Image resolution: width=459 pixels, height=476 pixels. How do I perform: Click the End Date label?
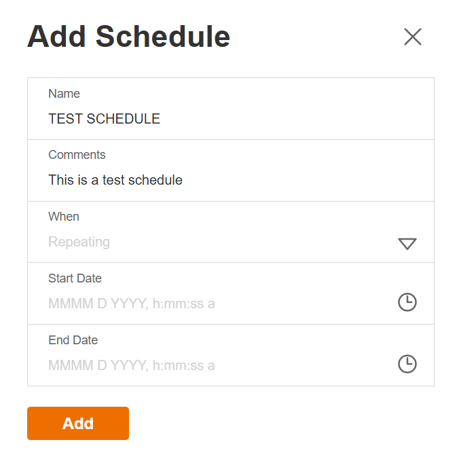click(73, 340)
